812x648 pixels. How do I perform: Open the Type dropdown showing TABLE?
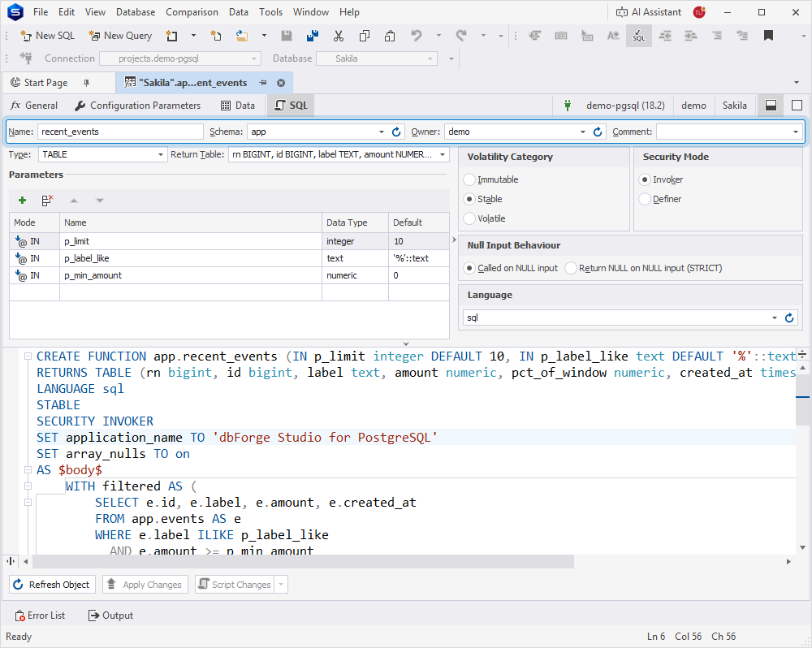tap(102, 154)
